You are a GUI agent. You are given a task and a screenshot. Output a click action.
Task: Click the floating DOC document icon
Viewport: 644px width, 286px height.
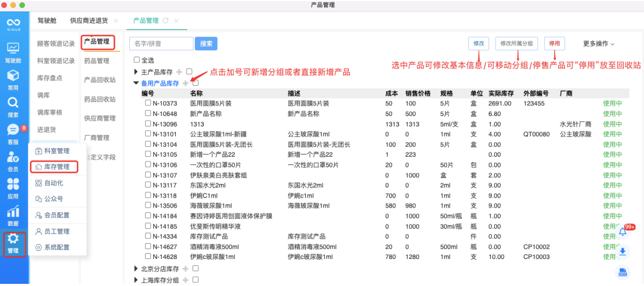(x=623, y=272)
